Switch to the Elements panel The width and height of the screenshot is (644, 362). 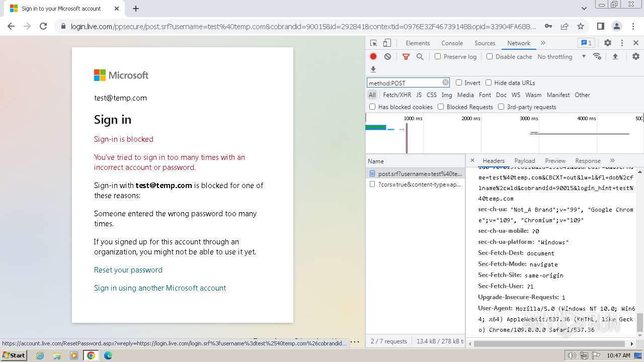tap(418, 43)
